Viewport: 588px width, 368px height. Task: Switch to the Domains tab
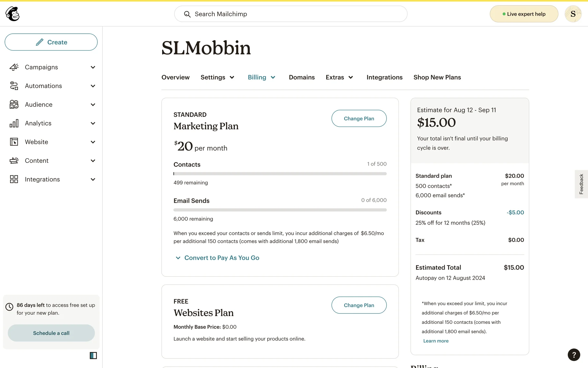point(302,77)
